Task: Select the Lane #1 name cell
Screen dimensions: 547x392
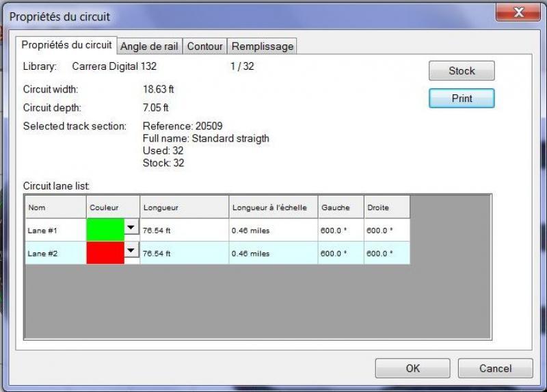Action: [x=55, y=231]
